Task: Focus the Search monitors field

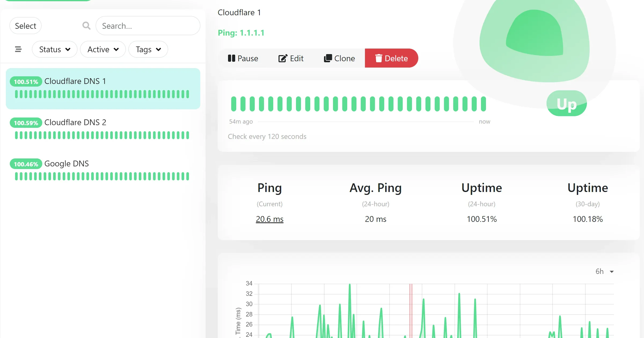Action: point(148,26)
